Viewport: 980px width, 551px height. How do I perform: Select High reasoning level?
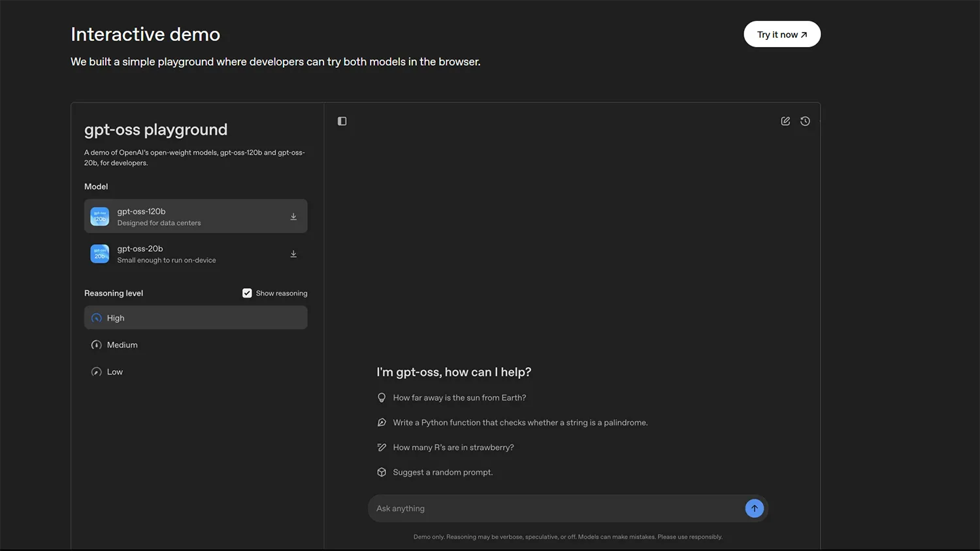point(196,318)
